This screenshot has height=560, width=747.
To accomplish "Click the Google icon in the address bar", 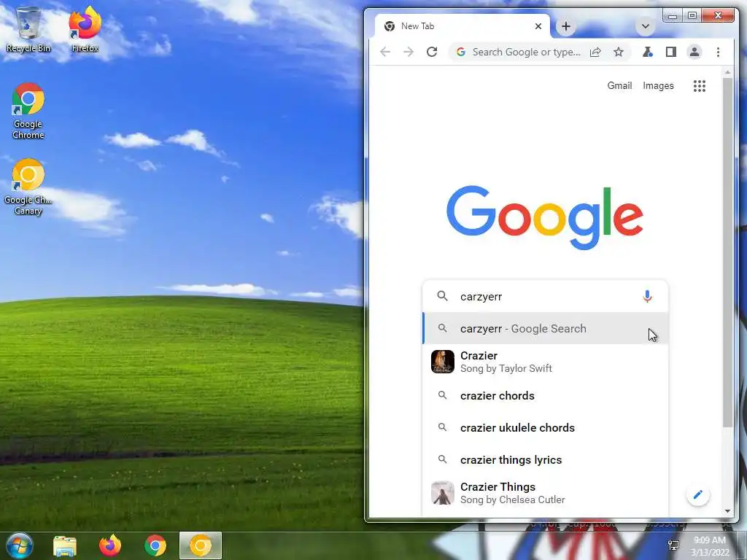I will 461,52.
